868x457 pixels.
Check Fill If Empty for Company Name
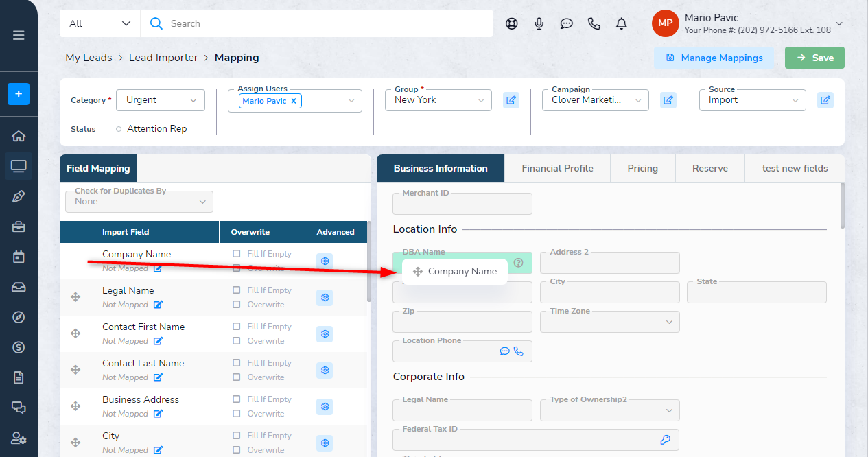tap(237, 254)
